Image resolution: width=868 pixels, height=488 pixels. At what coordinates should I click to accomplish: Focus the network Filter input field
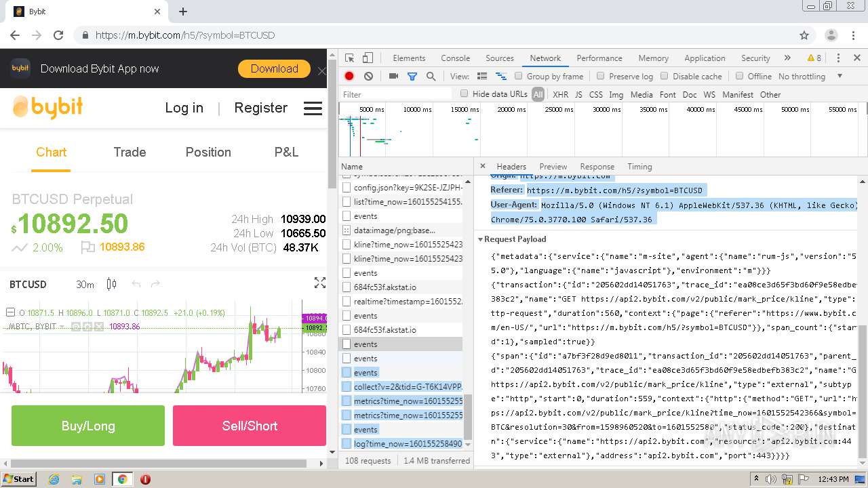[x=397, y=95]
